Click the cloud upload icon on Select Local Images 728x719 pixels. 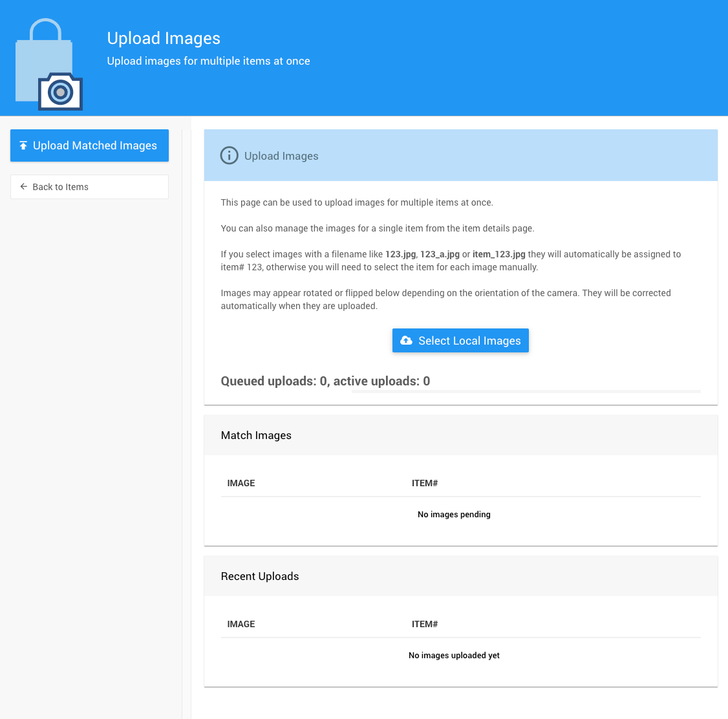point(406,341)
